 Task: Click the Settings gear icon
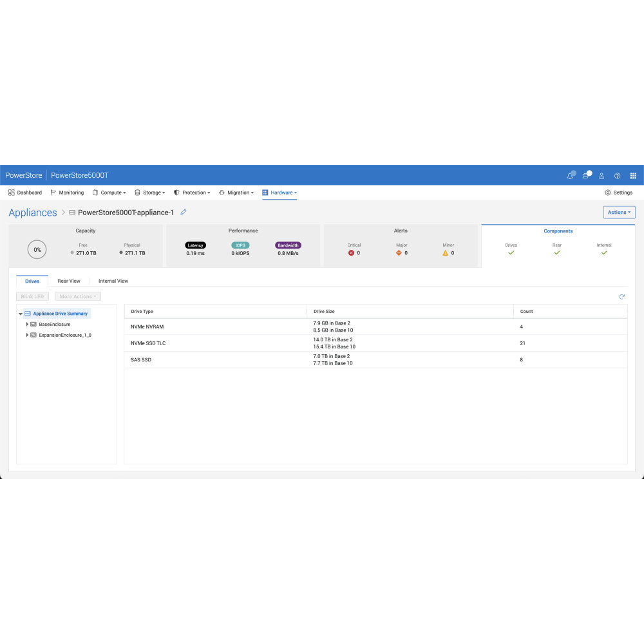point(607,193)
